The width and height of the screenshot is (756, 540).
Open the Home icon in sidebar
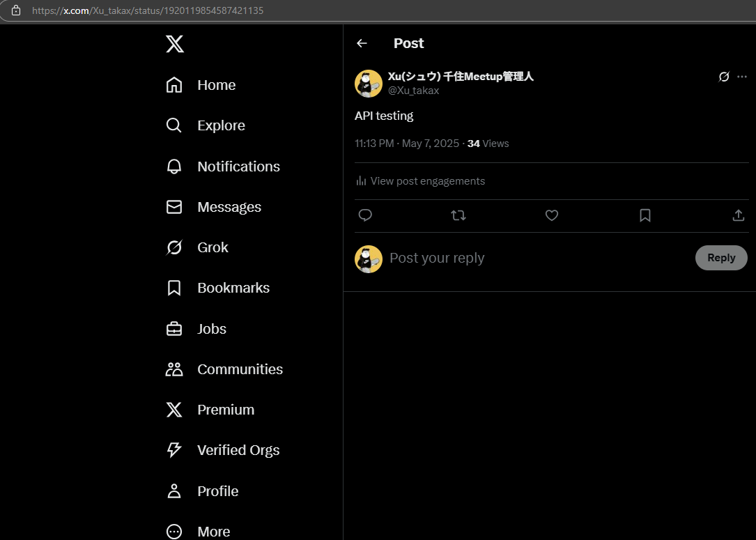[x=174, y=85]
